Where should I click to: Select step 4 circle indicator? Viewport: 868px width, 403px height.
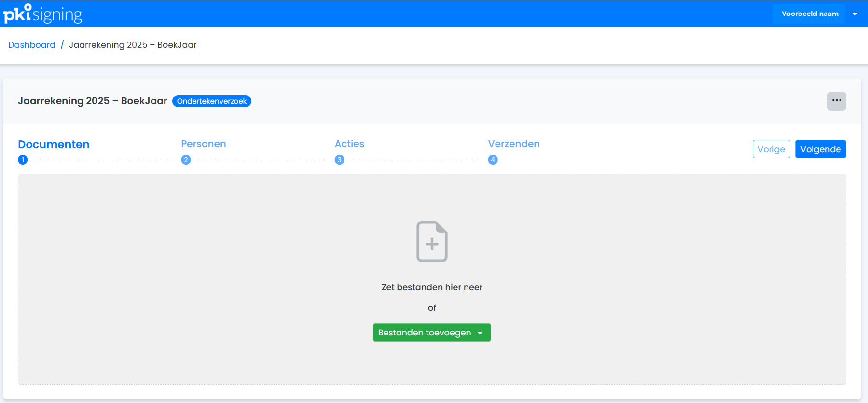493,160
